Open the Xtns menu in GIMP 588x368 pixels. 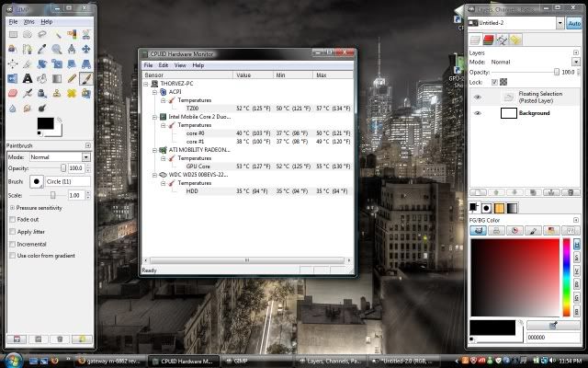[x=28, y=22]
